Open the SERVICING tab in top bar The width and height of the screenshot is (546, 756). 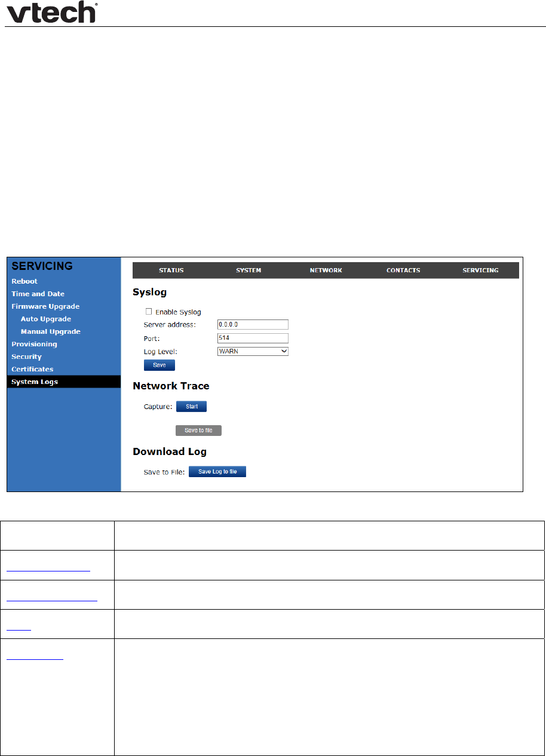tap(480, 271)
